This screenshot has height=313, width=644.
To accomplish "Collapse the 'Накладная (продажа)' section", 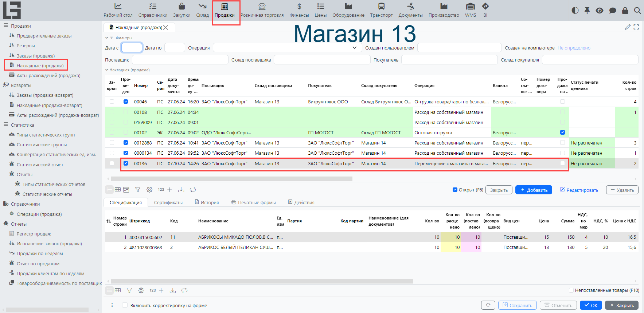I will 107,70.
